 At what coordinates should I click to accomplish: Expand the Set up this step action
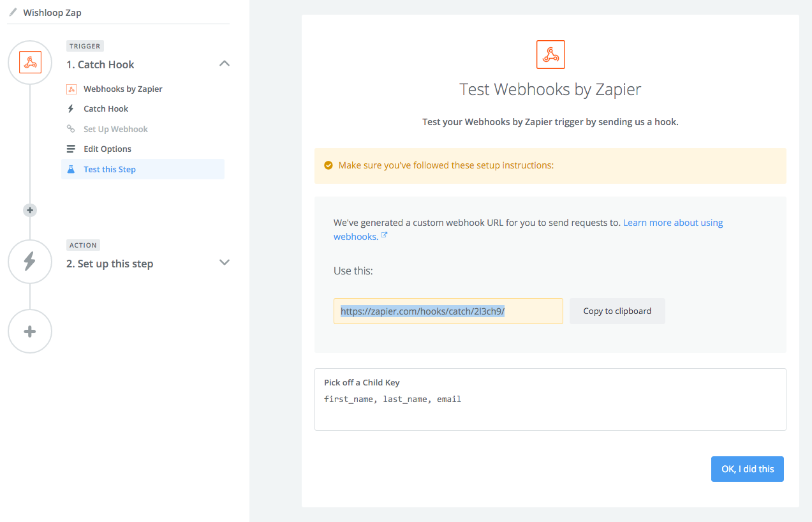click(224, 262)
